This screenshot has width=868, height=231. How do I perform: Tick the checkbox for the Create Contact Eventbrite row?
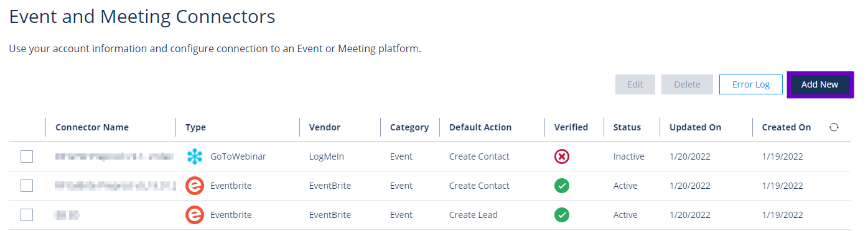pos(27,186)
